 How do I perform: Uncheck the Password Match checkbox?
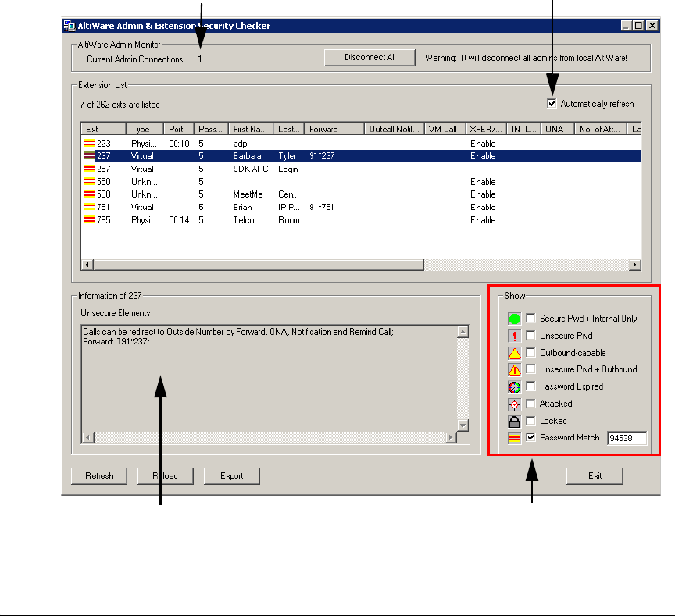click(530, 438)
